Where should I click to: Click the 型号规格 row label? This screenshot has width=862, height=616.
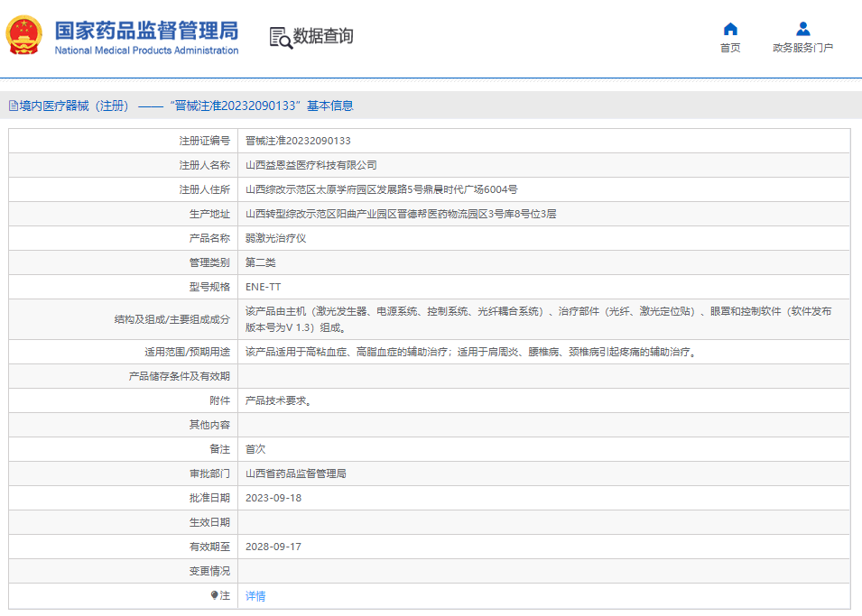(x=209, y=287)
